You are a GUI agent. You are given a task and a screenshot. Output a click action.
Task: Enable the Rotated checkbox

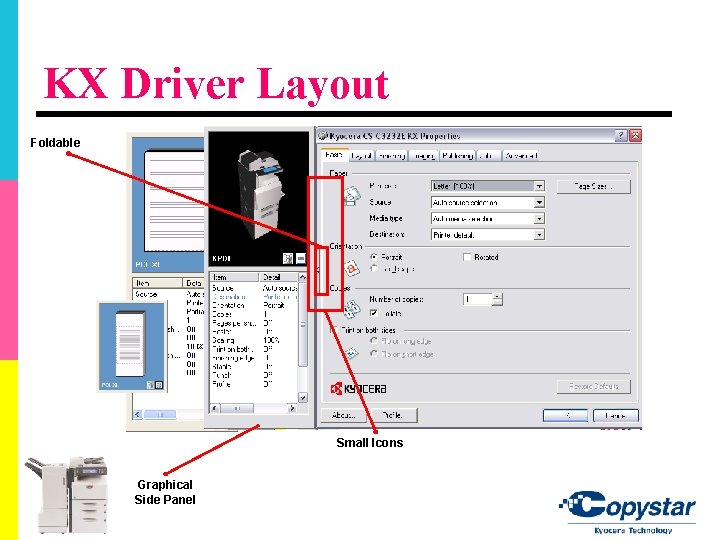pos(467,257)
